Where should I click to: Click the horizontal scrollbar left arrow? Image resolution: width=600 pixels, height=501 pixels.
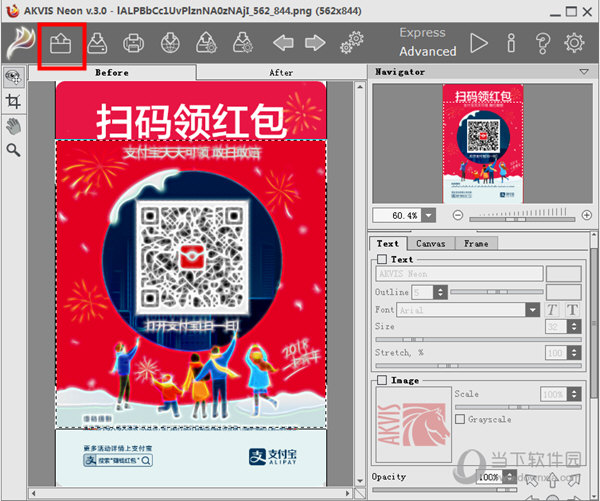34,493
